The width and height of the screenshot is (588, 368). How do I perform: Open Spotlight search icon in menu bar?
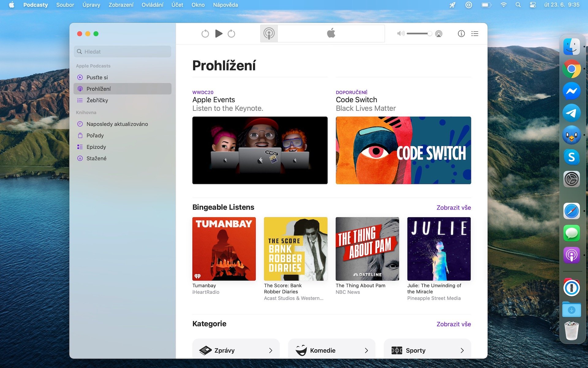pyautogui.click(x=518, y=5)
